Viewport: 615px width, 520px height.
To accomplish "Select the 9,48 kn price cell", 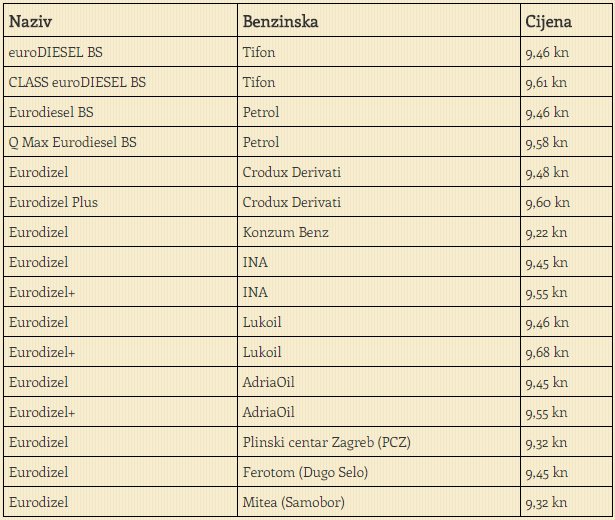I will (x=546, y=172).
